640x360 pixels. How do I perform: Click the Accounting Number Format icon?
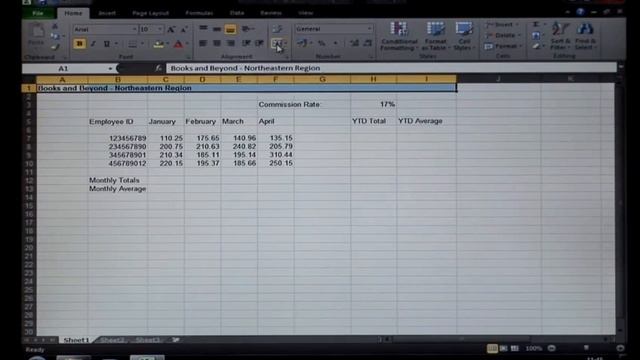pos(302,43)
